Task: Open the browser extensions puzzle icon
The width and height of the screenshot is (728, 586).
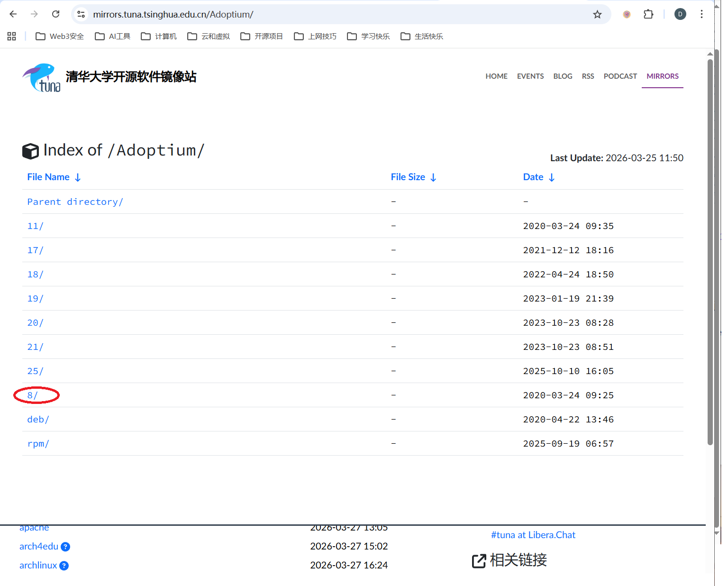Action: [x=648, y=14]
